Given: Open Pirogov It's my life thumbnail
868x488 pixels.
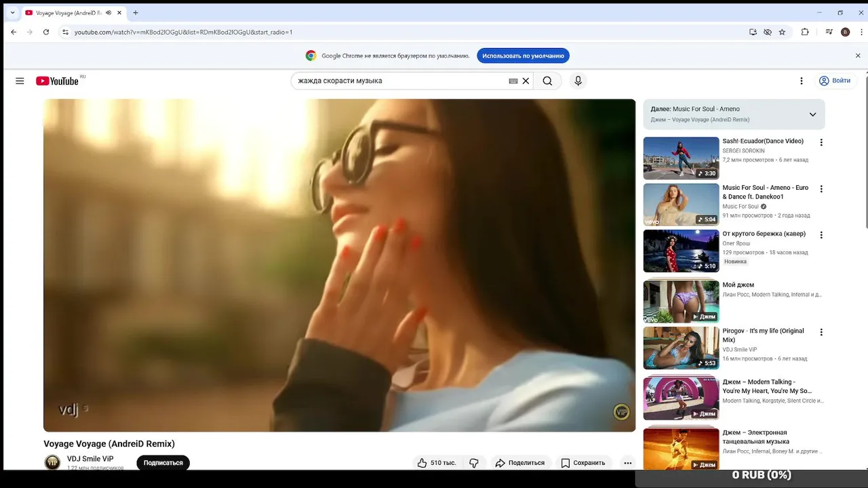Looking at the screenshot, I should (681, 348).
